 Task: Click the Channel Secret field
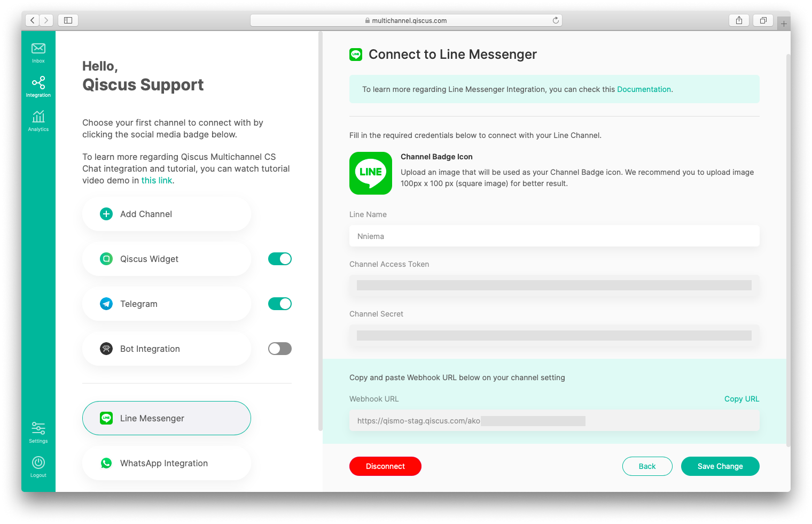(555, 335)
